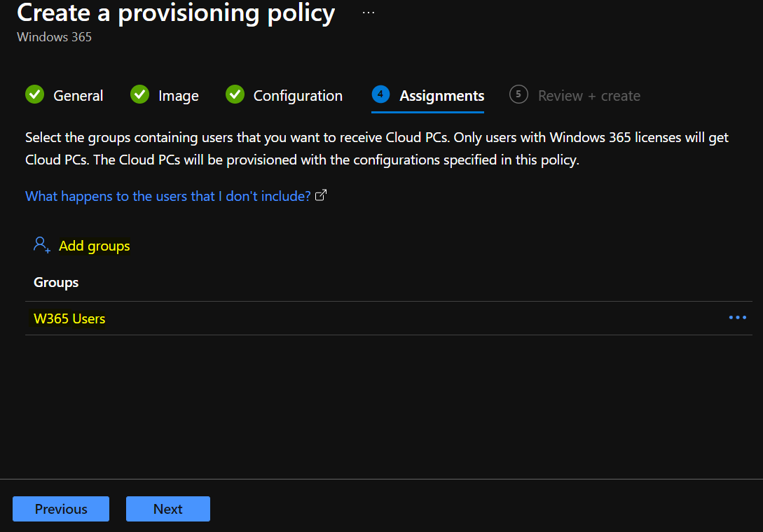
Task: Click green checkmark icon beside General
Action: tap(34, 94)
